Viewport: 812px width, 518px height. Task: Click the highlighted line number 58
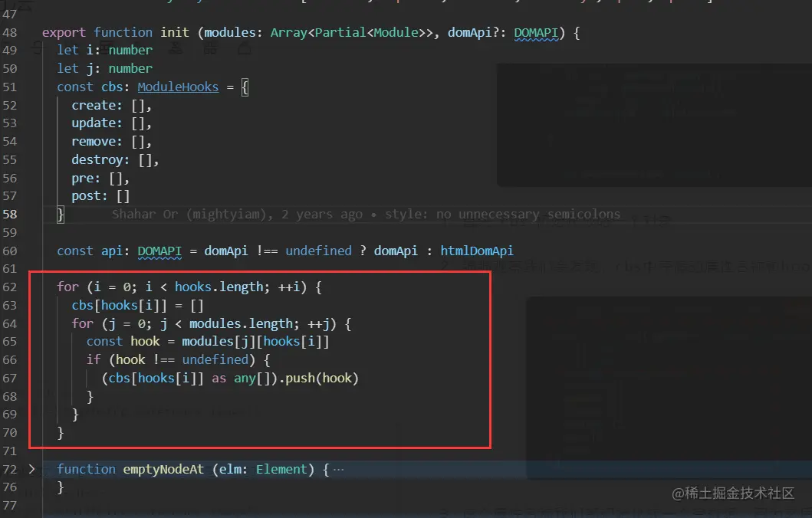10,215
